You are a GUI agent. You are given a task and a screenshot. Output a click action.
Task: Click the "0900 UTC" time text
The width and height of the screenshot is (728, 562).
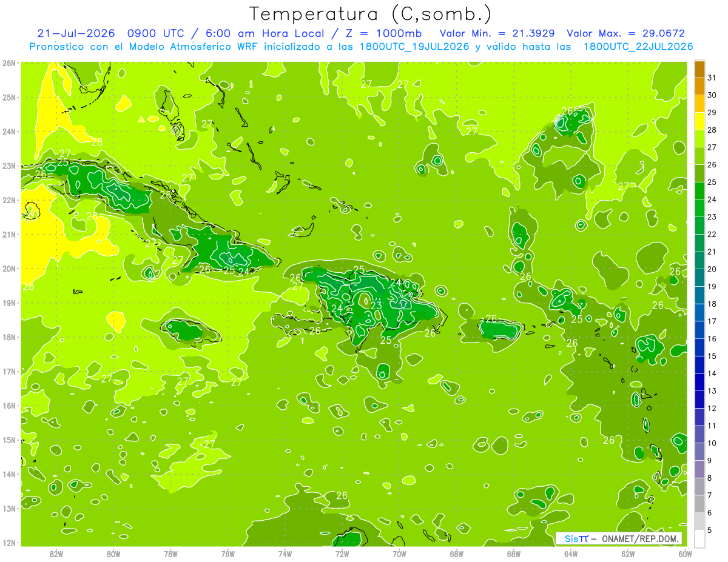pyautogui.click(x=157, y=33)
